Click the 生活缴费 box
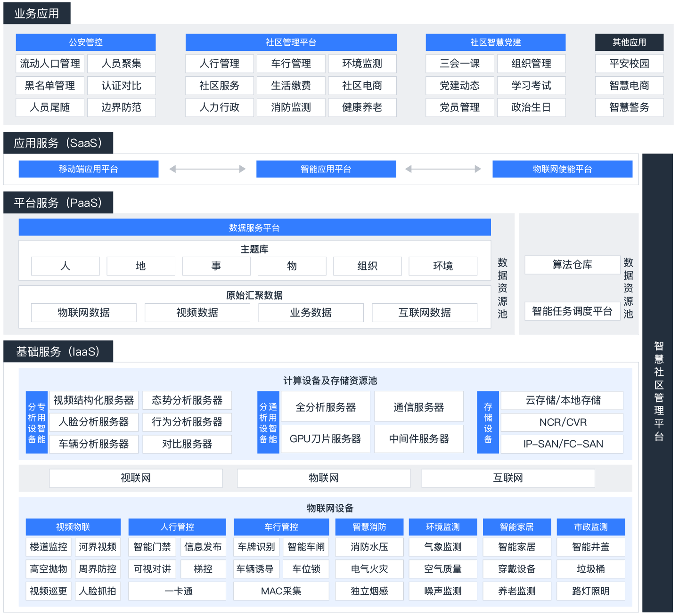This screenshot has height=616, width=679. pos(291,86)
